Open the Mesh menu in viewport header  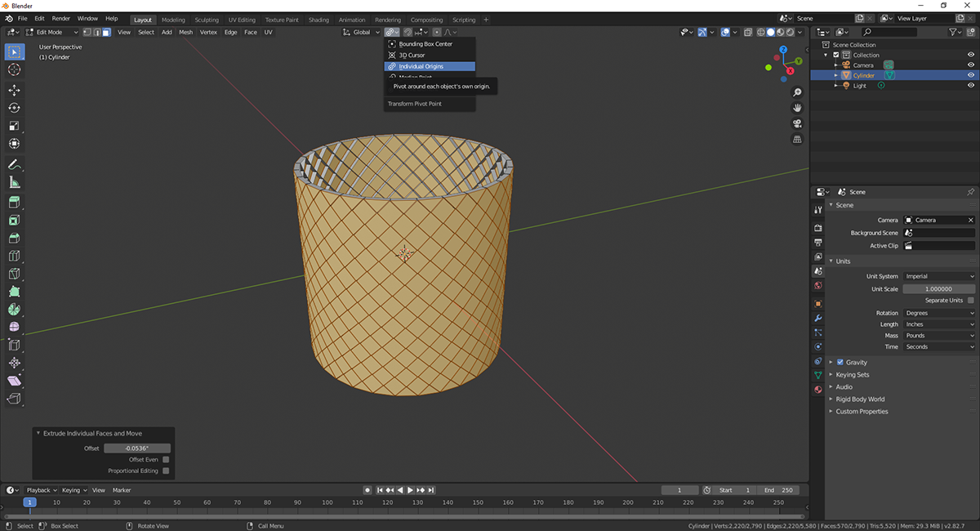coord(185,32)
